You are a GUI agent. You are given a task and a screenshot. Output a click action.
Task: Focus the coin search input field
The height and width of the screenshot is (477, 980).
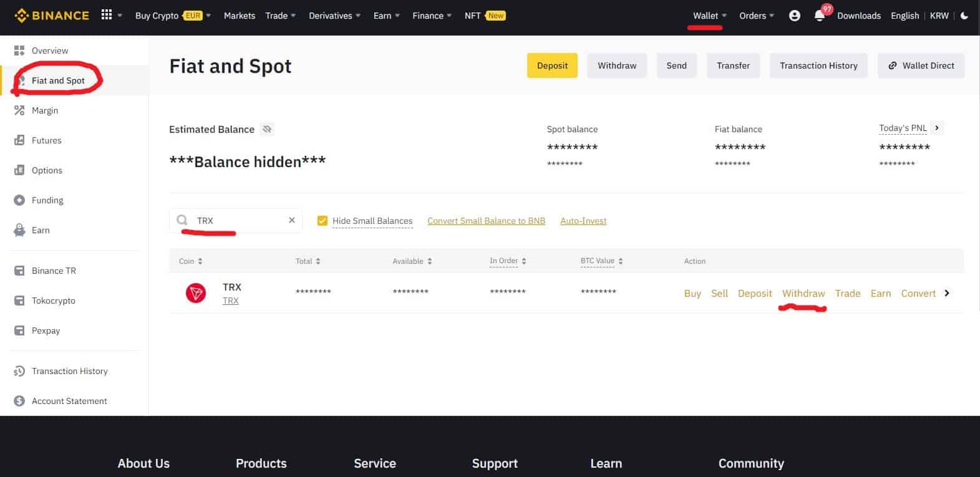coord(236,220)
